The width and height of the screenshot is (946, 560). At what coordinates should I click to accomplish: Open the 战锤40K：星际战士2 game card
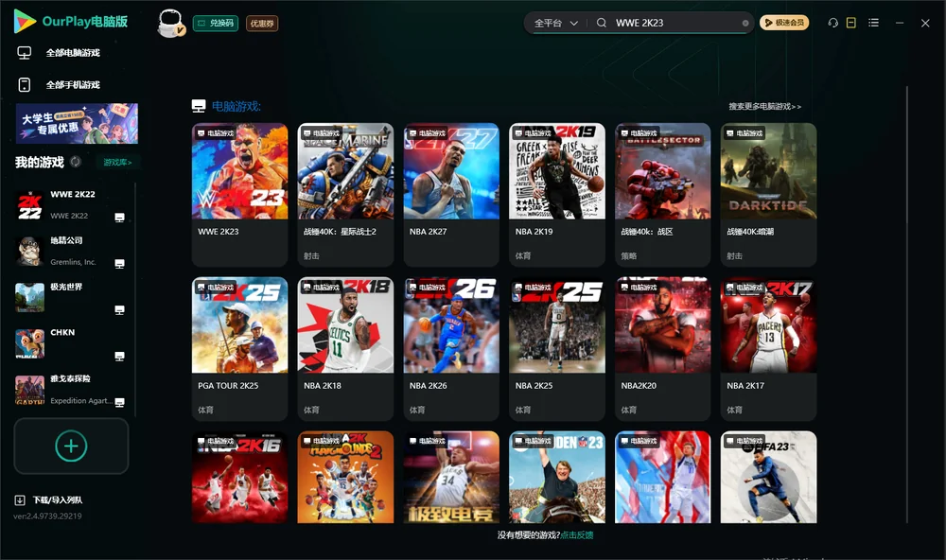coord(345,194)
